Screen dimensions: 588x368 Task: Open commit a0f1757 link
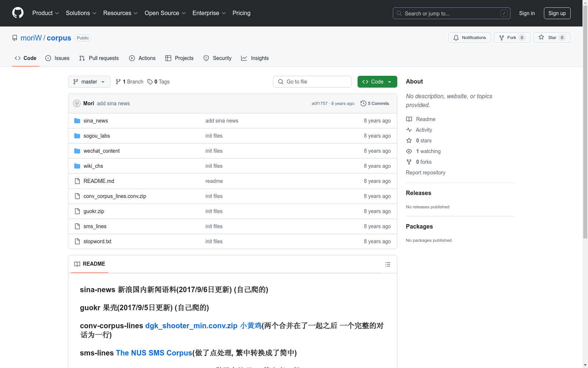tap(319, 103)
